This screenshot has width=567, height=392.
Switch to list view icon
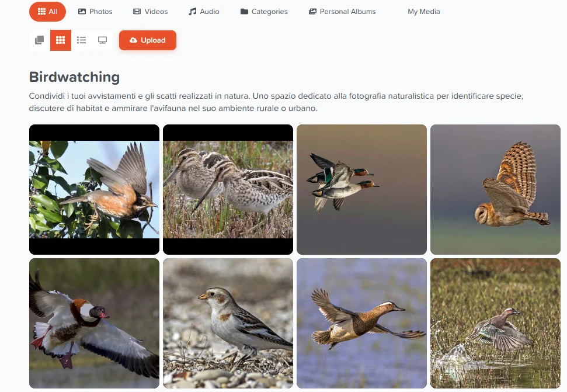(x=81, y=40)
